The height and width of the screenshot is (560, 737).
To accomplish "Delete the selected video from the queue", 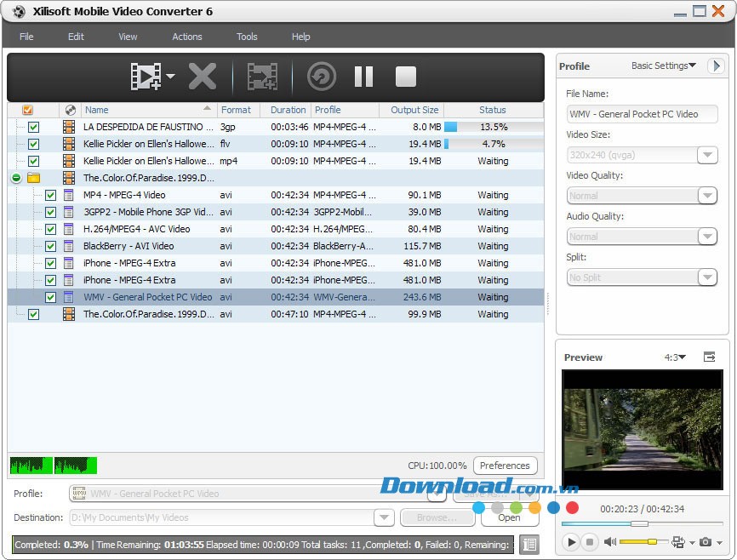I will click(x=202, y=76).
